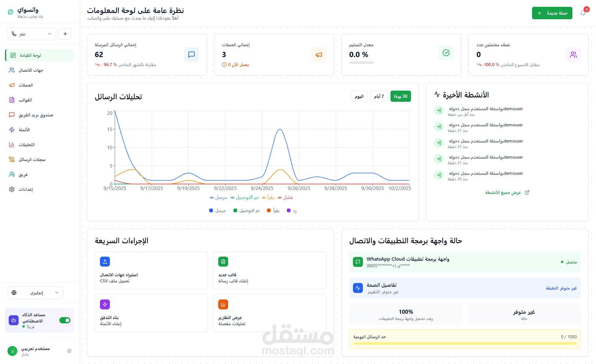Open لوحة القيادة in the sidebar
This screenshot has height=364, width=596.
[x=40, y=55]
